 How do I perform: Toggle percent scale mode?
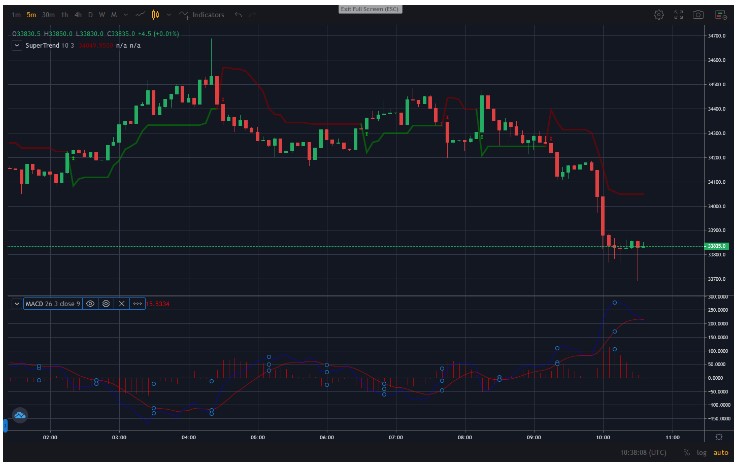click(x=687, y=453)
